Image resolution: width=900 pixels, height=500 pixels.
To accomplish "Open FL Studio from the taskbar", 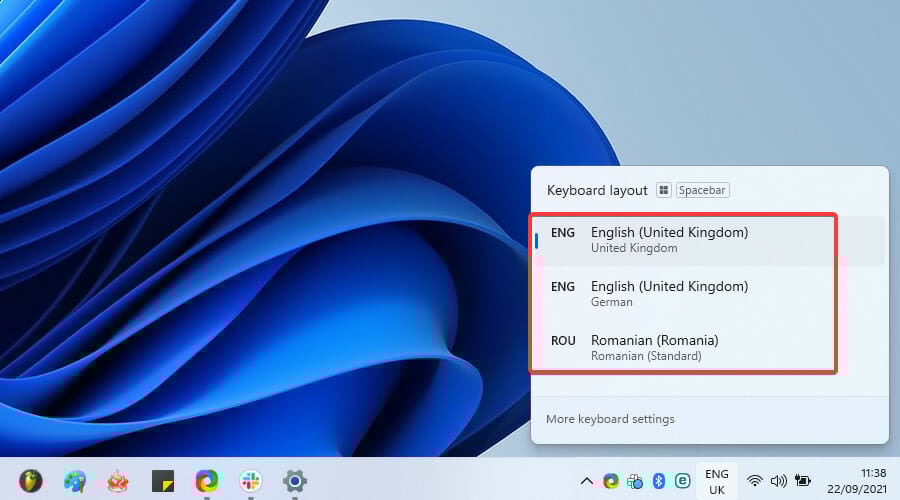I will coord(31,480).
